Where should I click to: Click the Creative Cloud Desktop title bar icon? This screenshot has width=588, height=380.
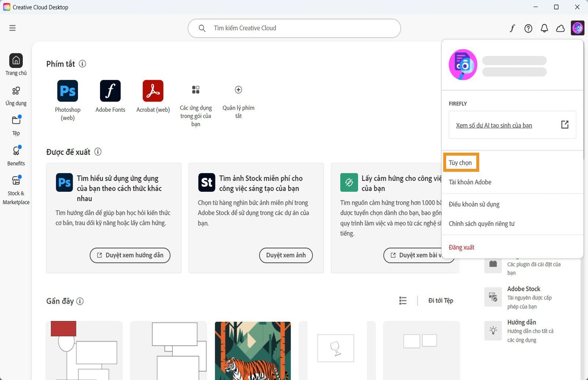coord(7,7)
